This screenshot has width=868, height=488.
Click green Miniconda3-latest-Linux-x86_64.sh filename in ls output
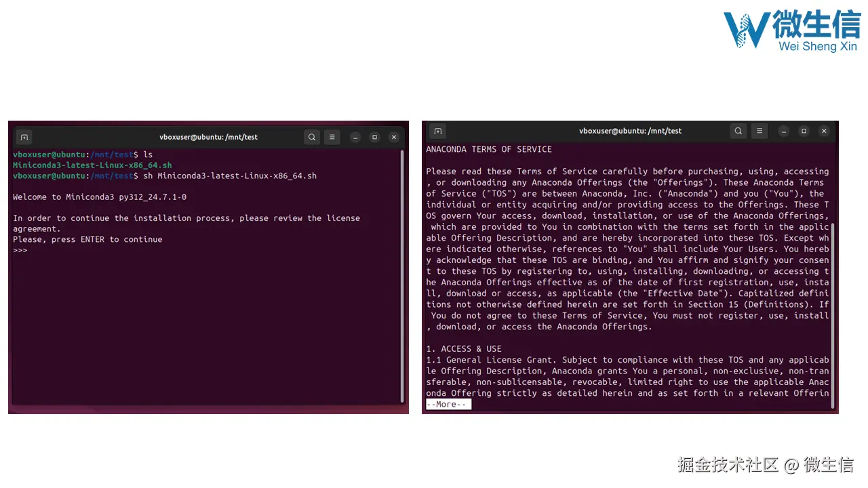point(92,165)
